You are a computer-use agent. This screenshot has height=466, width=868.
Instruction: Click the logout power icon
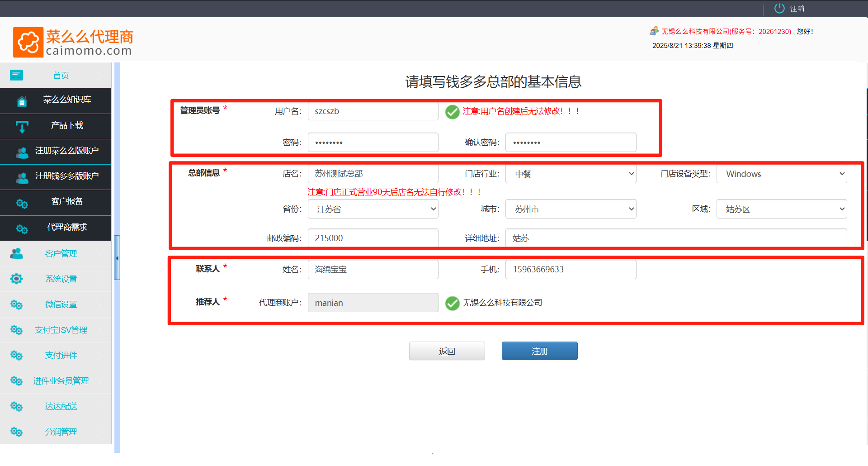pos(779,9)
